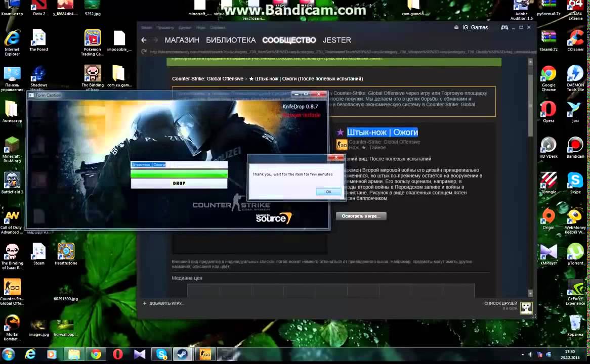Click the DROP button in KnifeDrop
Viewport: 590px width, 364px height.
[179, 183]
